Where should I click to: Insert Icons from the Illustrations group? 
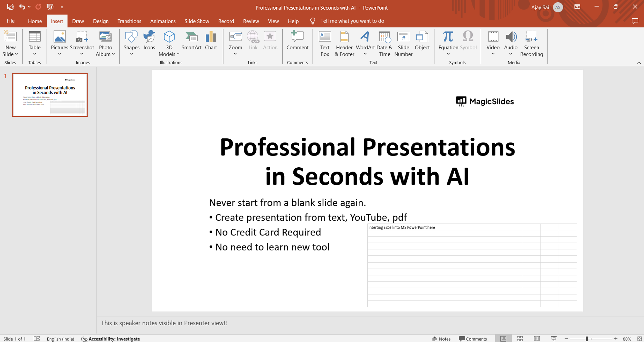coord(149,41)
